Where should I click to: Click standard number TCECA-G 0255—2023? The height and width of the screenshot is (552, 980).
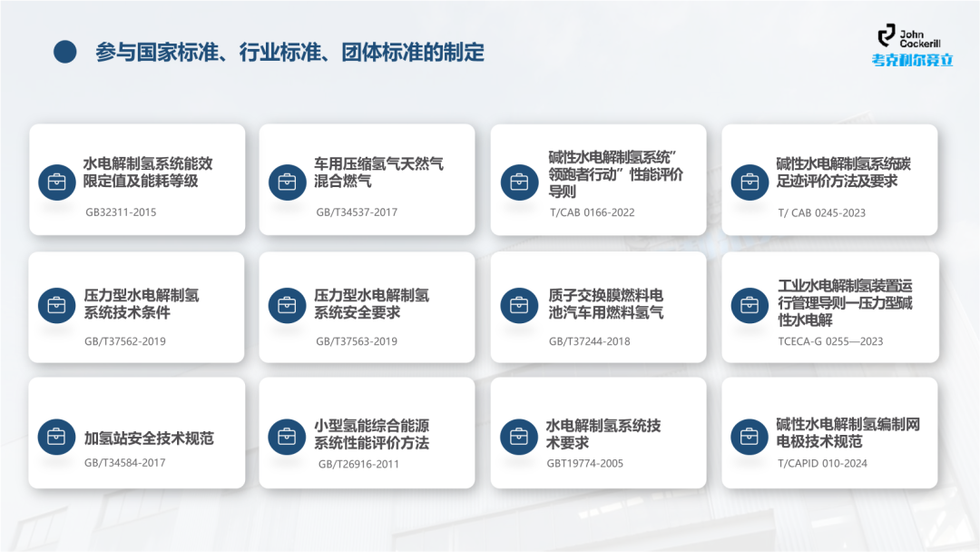(830, 341)
